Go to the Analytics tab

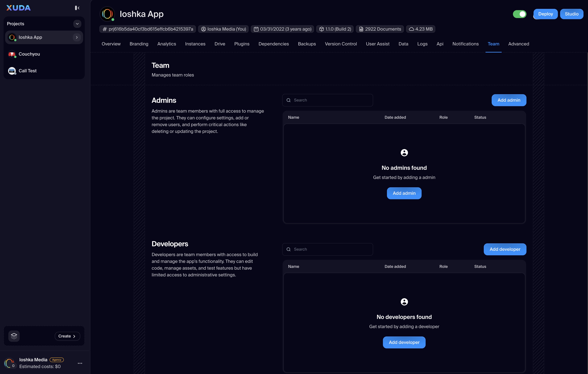[x=167, y=44]
